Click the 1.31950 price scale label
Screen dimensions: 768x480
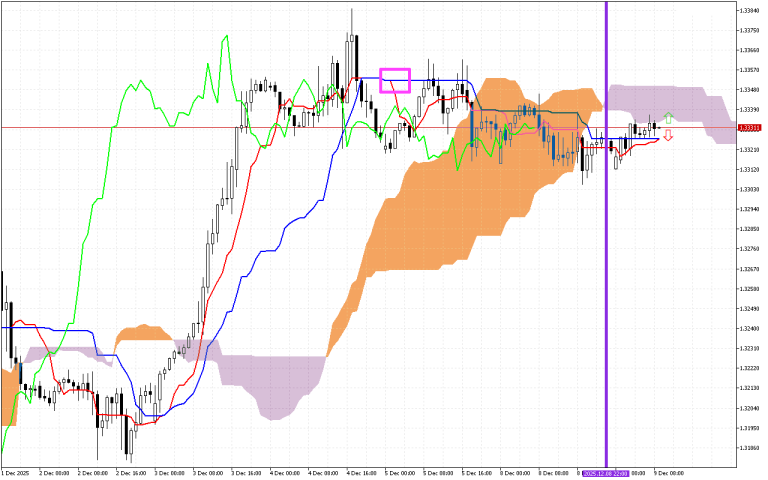click(749, 428)
